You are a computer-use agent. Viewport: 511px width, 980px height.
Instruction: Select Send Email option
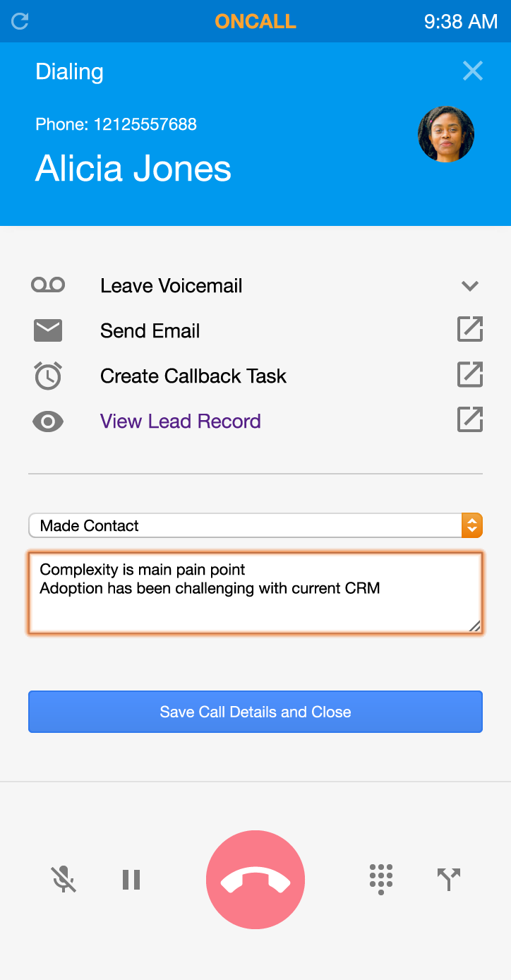pyautogui.click(x=150, y=331)
